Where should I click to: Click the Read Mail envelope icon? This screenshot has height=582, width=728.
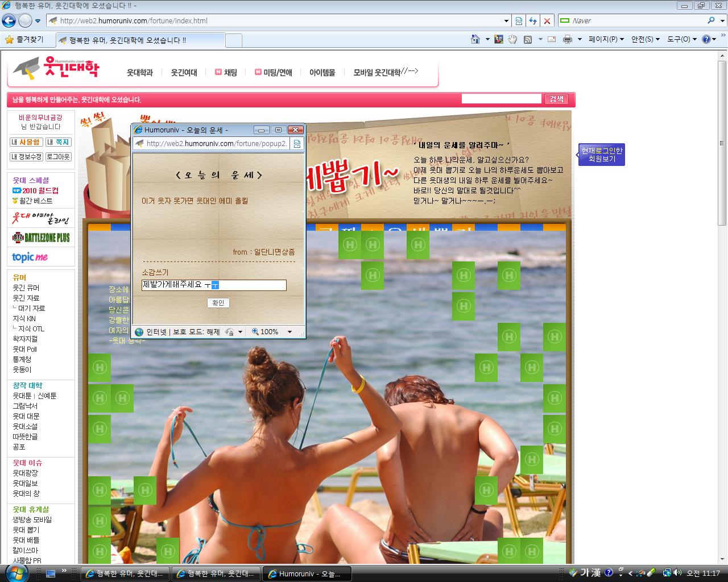551,39
